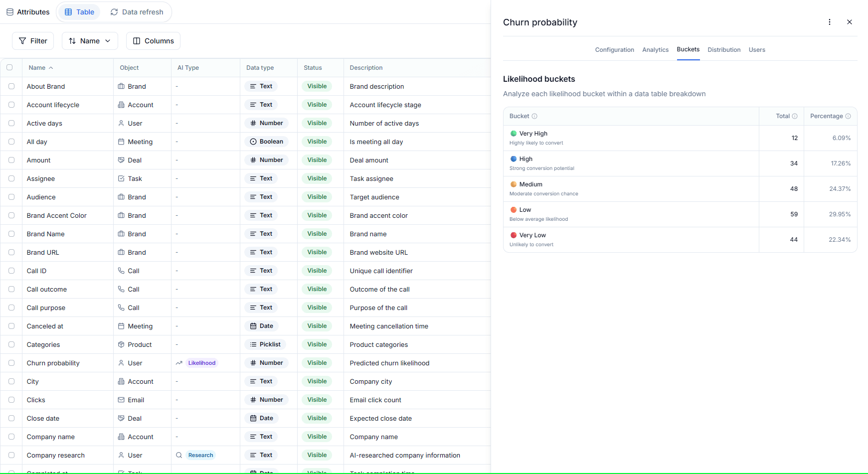The height and width of the screenshot is (474, 868).
Task: Open the Analytics tab in the panel
Action: point(655,49)
